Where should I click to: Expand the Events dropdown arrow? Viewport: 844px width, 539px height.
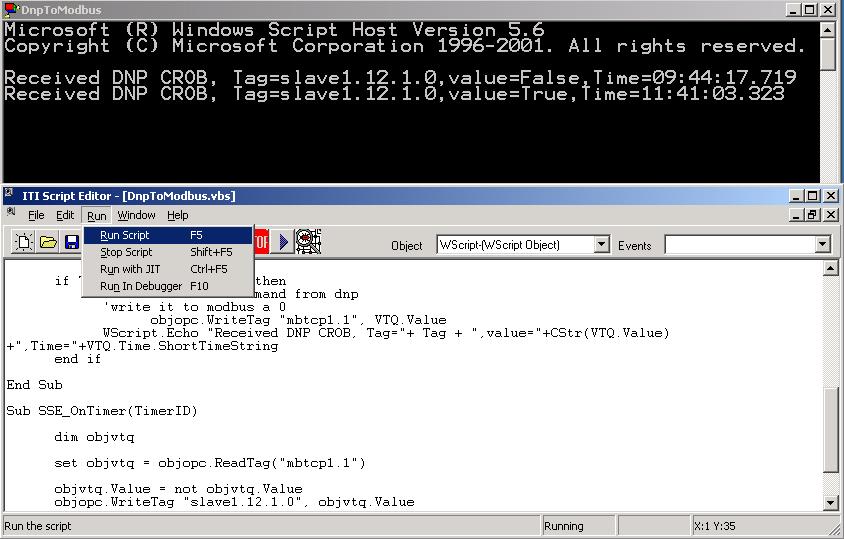(x=822, y=244)
